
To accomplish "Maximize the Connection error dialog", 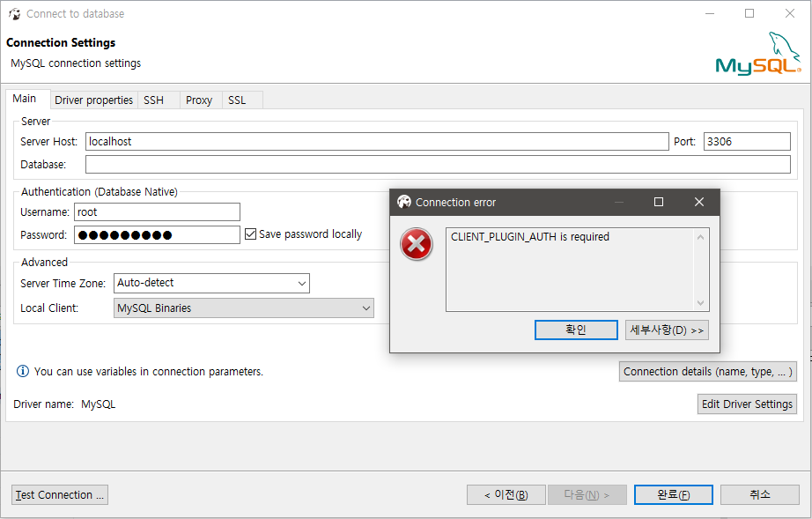I will 659,202.
